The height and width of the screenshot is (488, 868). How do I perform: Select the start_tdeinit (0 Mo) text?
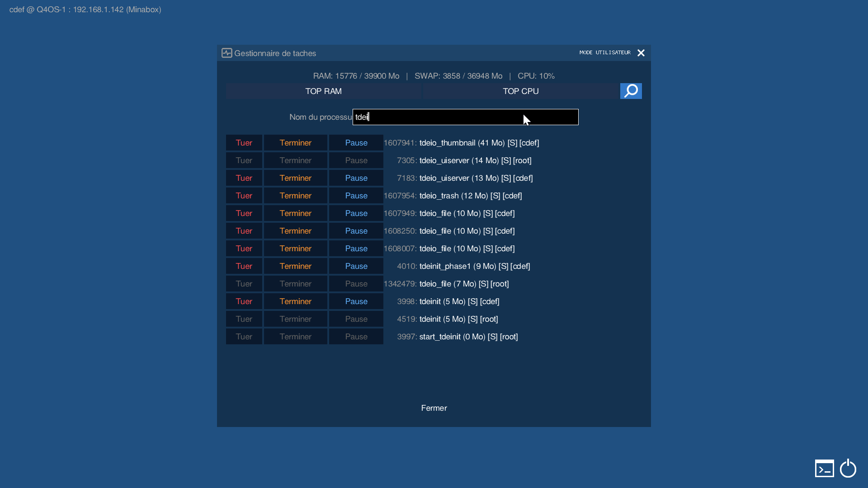coord(469,337)
